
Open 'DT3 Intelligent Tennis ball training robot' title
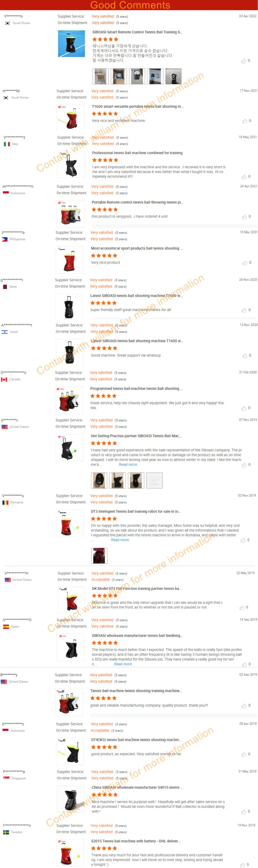tap(136, 511)
